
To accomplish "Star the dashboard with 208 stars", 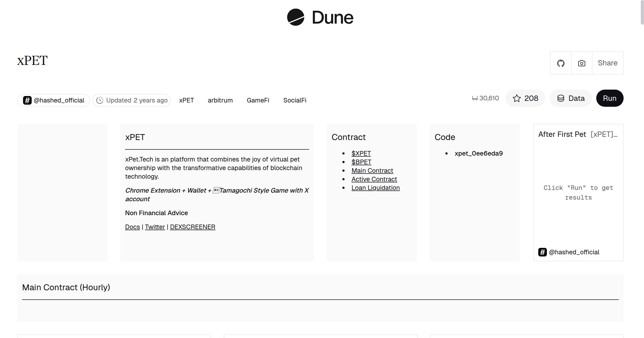I will pos(525,98).
